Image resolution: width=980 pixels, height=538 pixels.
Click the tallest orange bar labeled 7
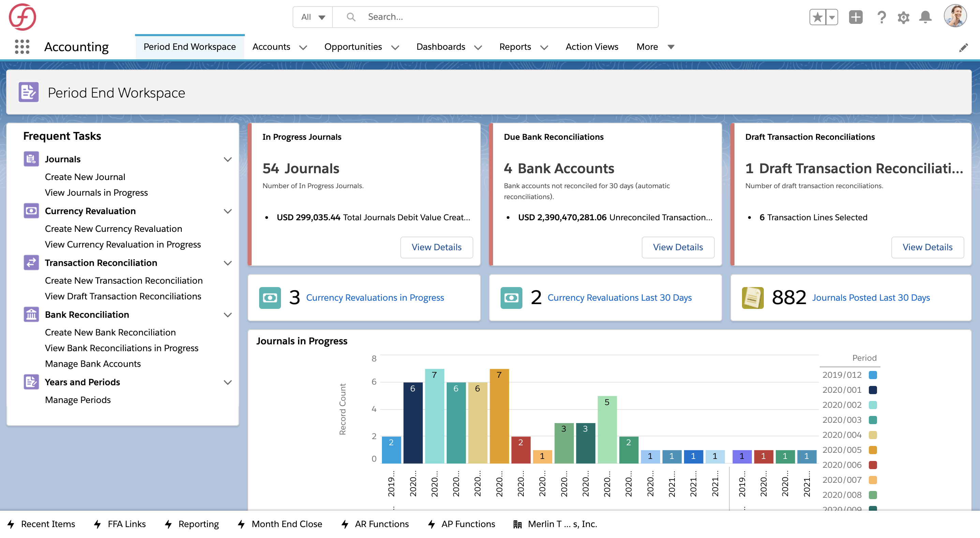coord(499,416)
